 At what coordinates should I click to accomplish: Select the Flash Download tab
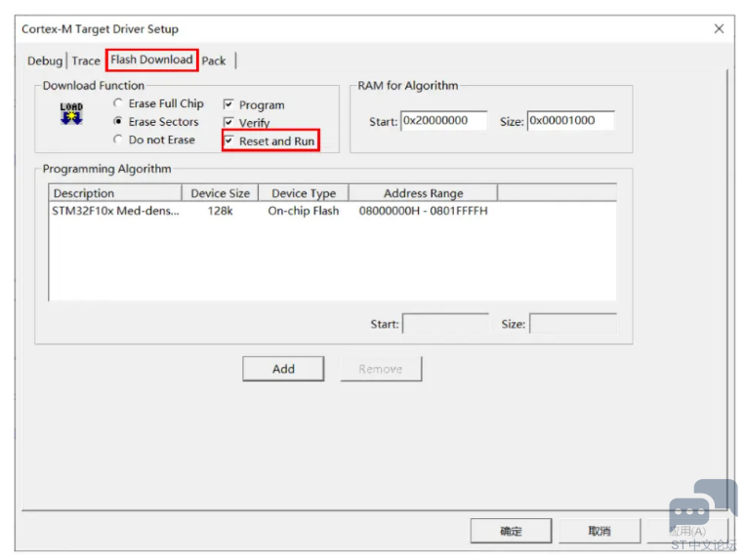point(151,60)
